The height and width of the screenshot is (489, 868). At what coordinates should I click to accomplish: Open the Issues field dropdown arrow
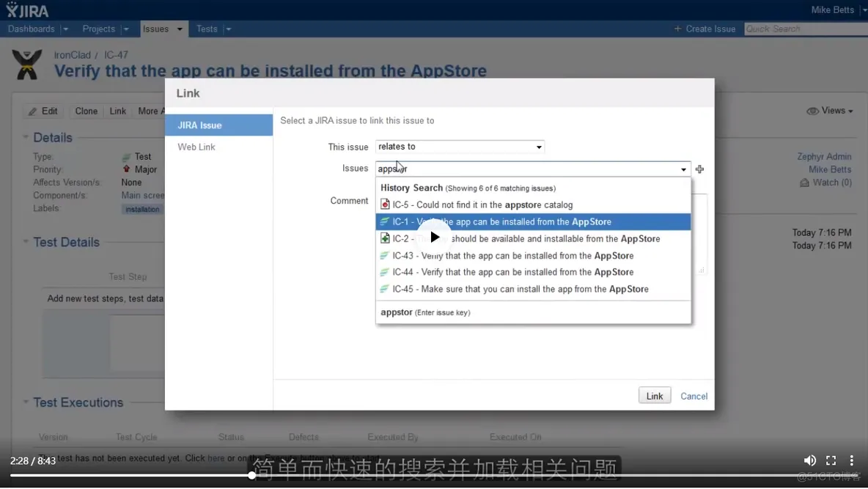tap(684, 169)
